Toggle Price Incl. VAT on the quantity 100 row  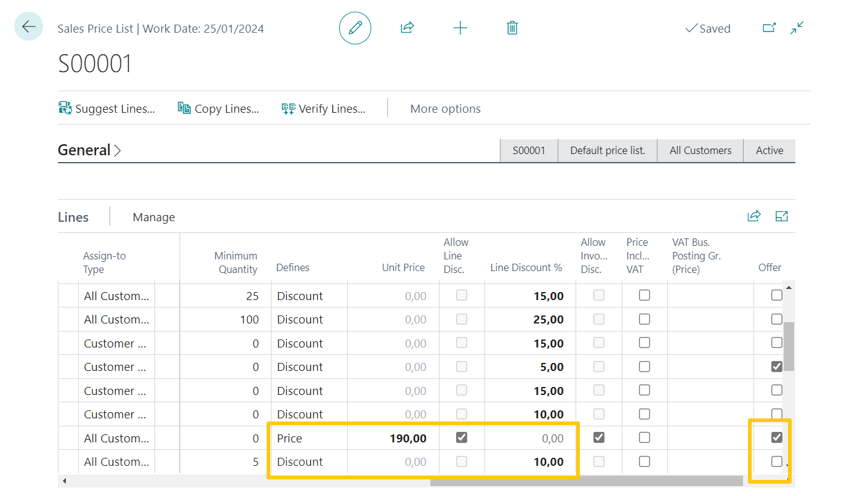(x=645, y=319)
